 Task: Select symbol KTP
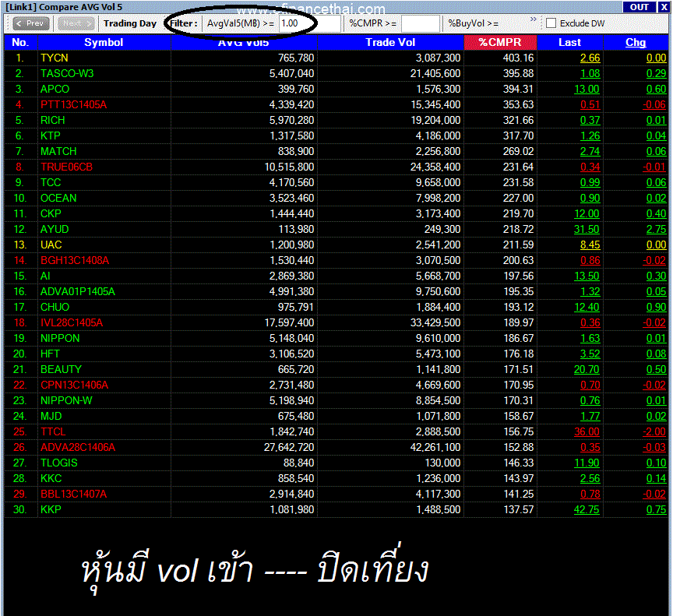[50, 136]
